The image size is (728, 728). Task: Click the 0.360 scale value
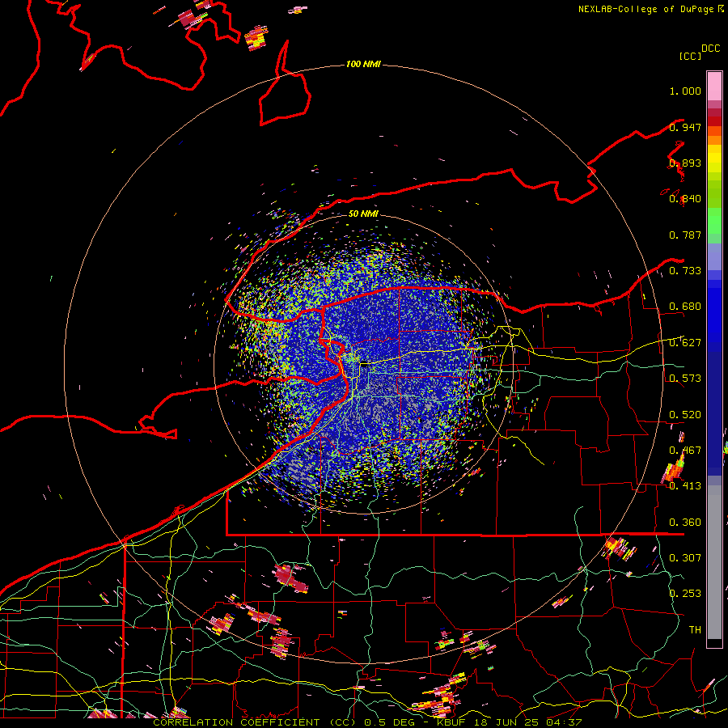coord(685,523)
